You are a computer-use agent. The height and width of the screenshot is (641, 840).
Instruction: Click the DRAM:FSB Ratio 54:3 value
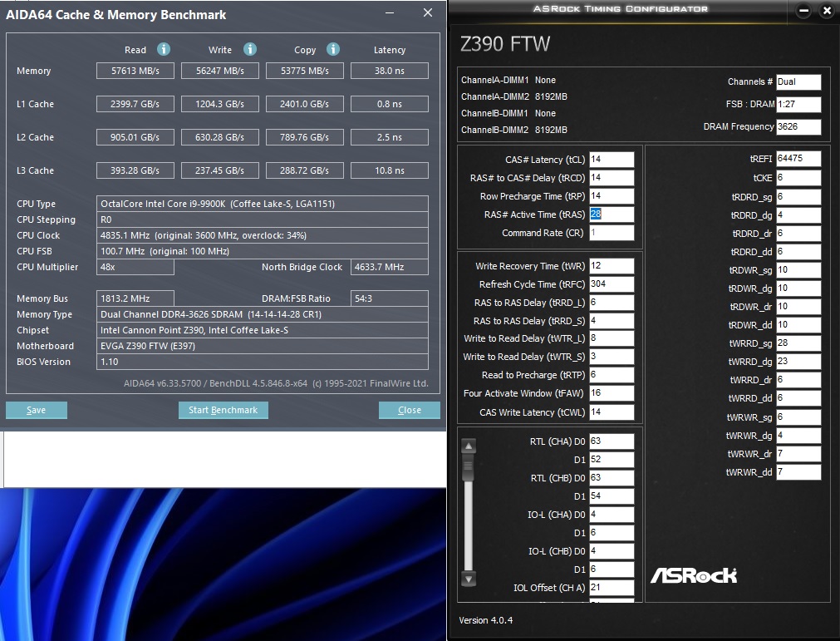(x=390, y=298)
